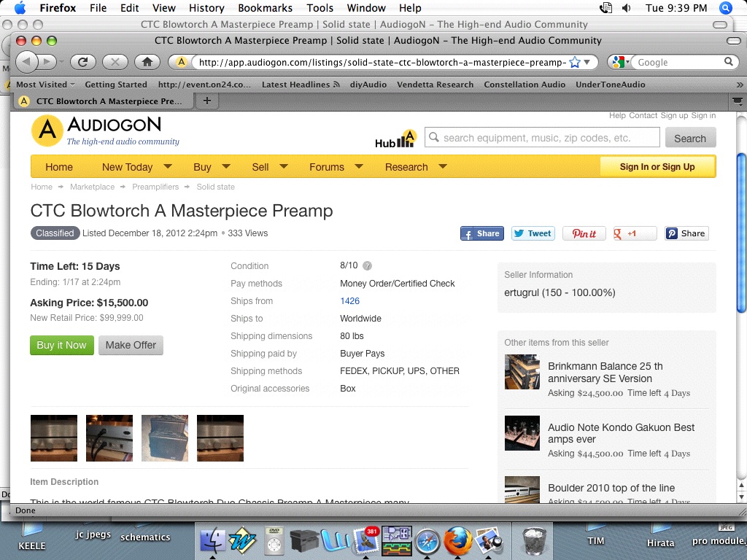The width and height of the screenshot is (747, 560).
Task: Click the Preamplifiers breadcrumb link
Action: click(155, 187)
